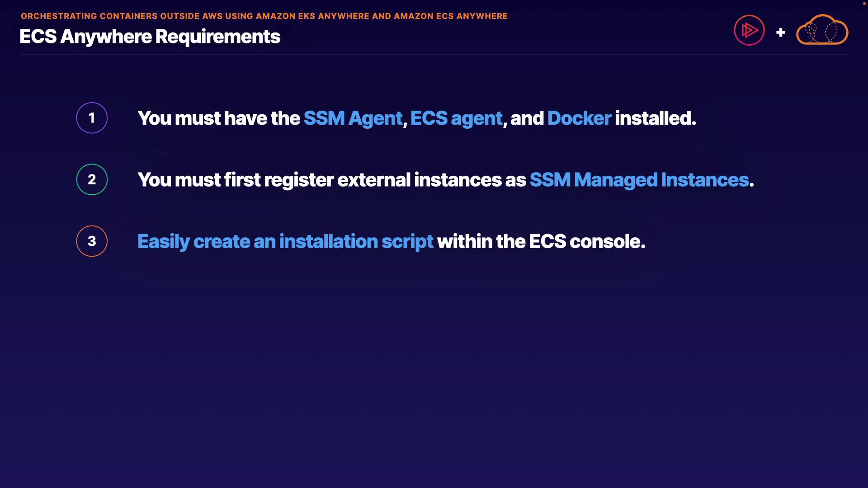Image resolution: width=868 pixels, height=488 pixels.
Task: Click the A Cloud Guru cloud logo
Action: point(822,30)
